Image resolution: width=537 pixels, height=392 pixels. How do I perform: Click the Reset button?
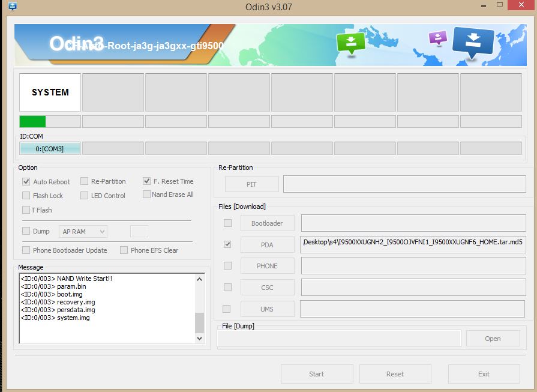(x=395, y=374)
